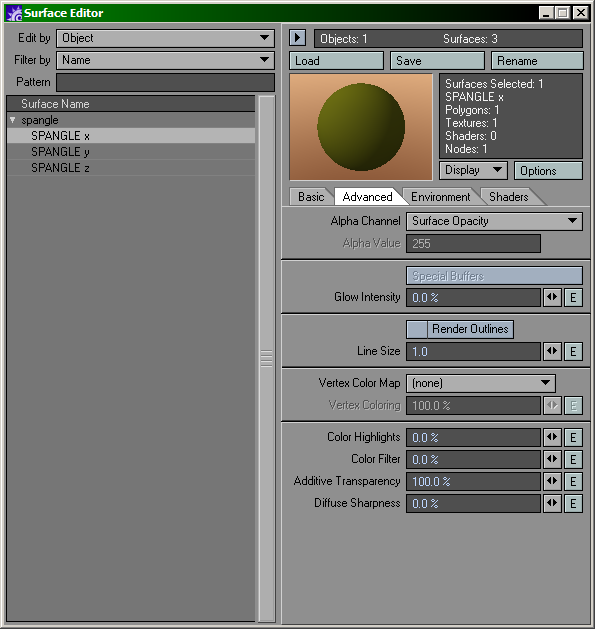This screenshot has width=595, height=629.
Task: Switch to the Shaders tab
Action: 509,197
